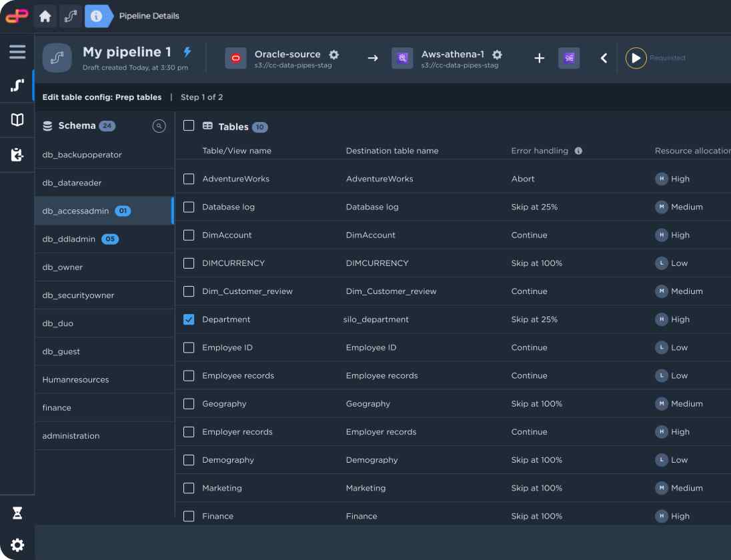This screenshot has height=560, width=731.
Task: Select the db_securityowner schema
Action: click(104, 295)
